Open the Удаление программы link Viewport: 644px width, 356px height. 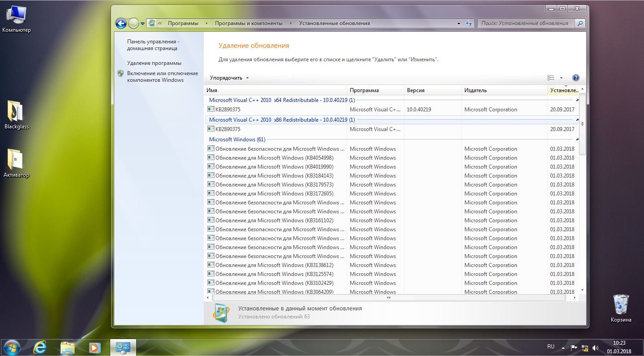pos(154,63)
